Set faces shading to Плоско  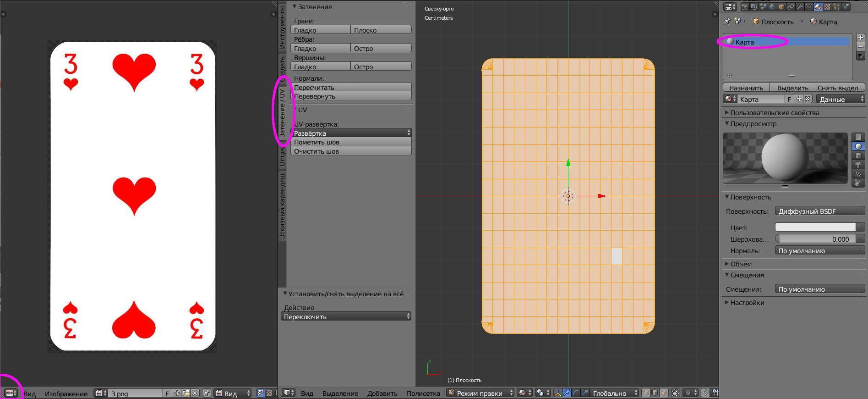tap(381, 30)
